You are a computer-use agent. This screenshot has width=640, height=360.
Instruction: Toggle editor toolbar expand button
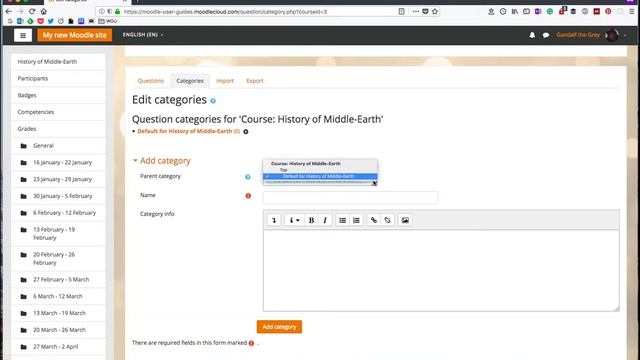[x=274, y=220]
